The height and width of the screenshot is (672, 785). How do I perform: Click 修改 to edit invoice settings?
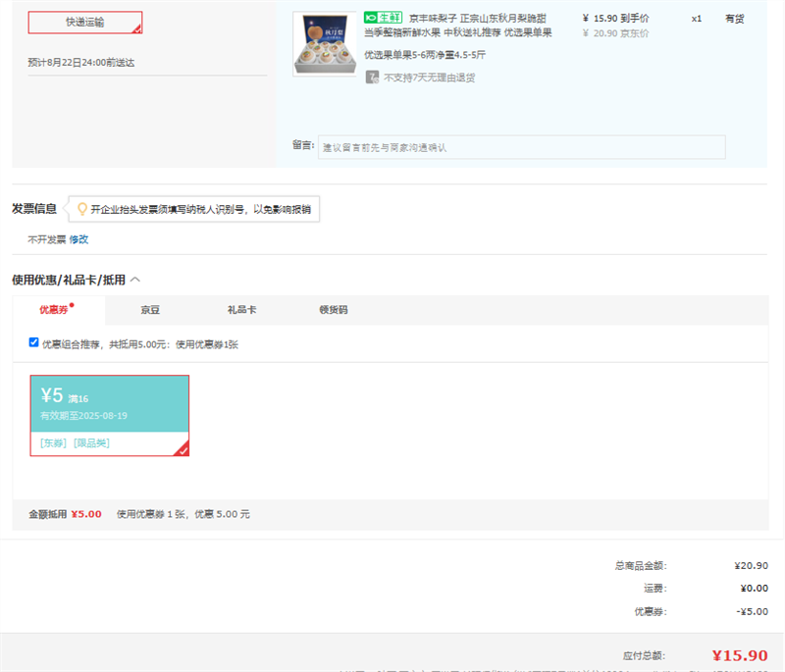coord(78,239)
